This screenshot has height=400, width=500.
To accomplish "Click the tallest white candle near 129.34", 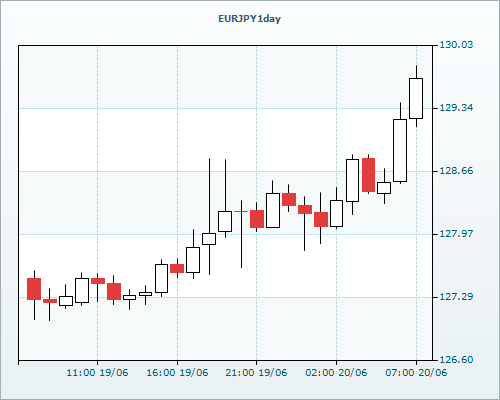I will [x=400, y=150].
